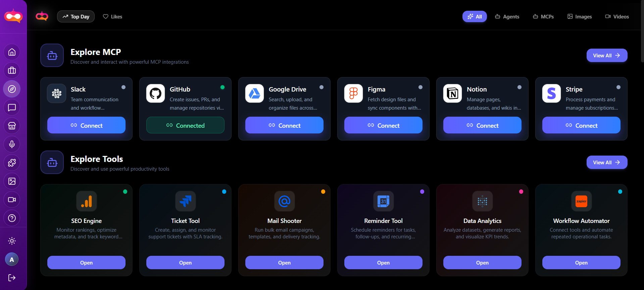644x290 pixels.
Task: Open the store marketplace icon in the sidebar
Action: click(12, 126)
